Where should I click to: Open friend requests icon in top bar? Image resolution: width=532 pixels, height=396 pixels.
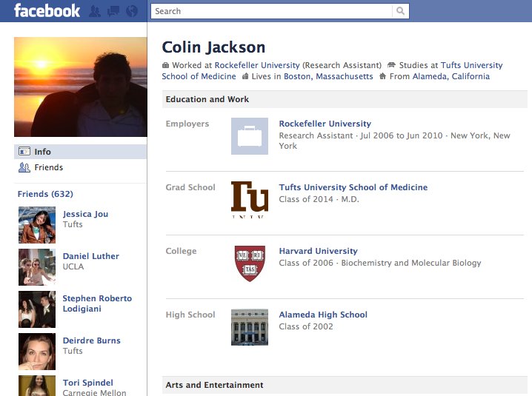[x=95, y=11]
